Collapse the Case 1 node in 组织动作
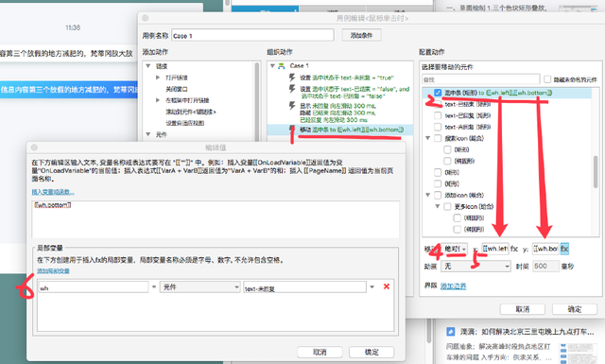Viewport: 605px width, 364px height. [x=272, y=66]
